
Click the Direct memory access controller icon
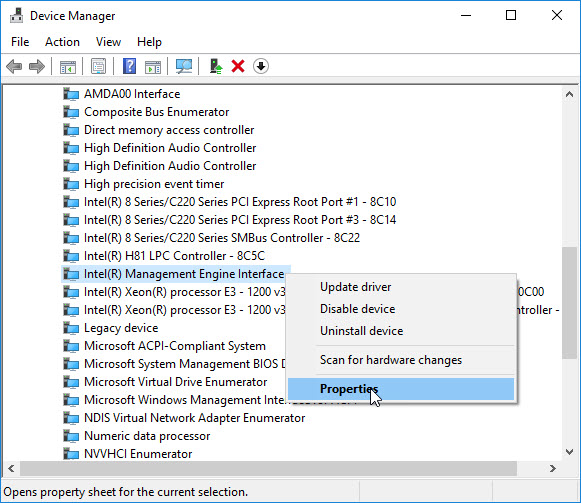(x=71, y=130)
